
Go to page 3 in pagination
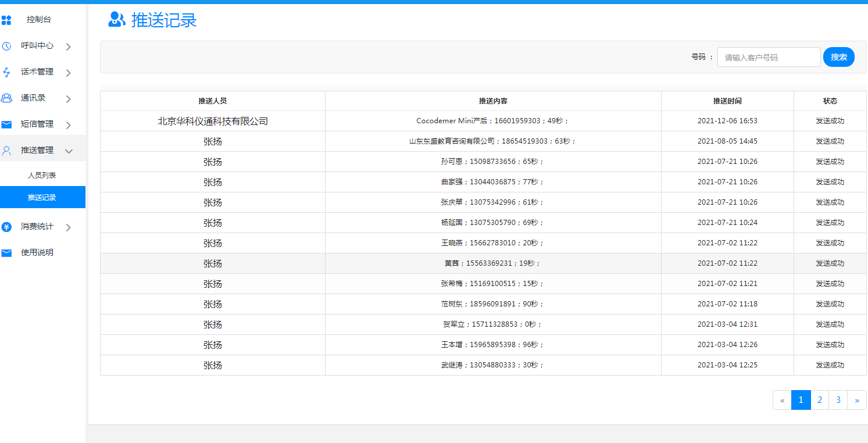tap(838, 400)
